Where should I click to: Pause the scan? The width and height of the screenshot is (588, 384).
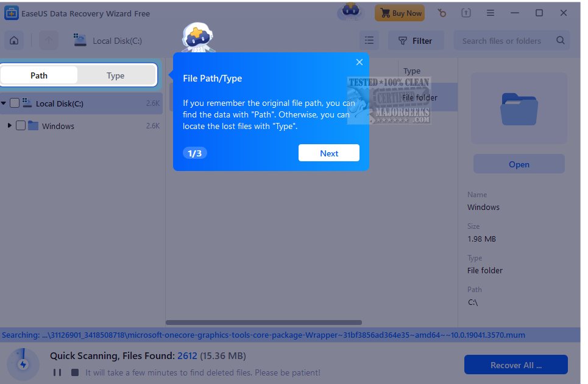pyautogui.click(x=57, y=372)
